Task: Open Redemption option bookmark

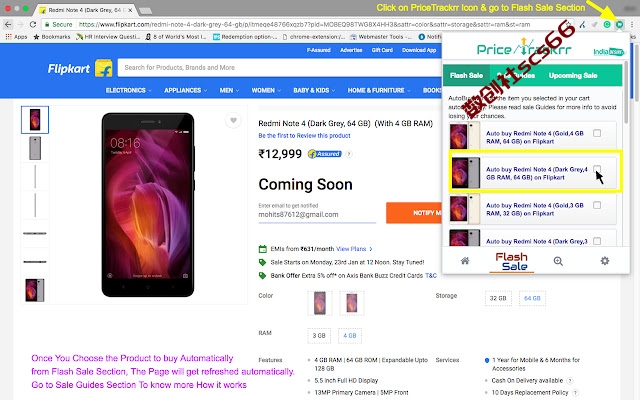Action: [x=245, y=37]
